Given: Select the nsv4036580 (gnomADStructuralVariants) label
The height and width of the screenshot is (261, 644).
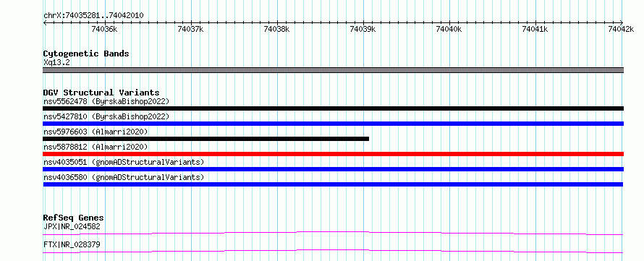Looking at the screenshot, I should pyautogui.click(x=124, y=177).
